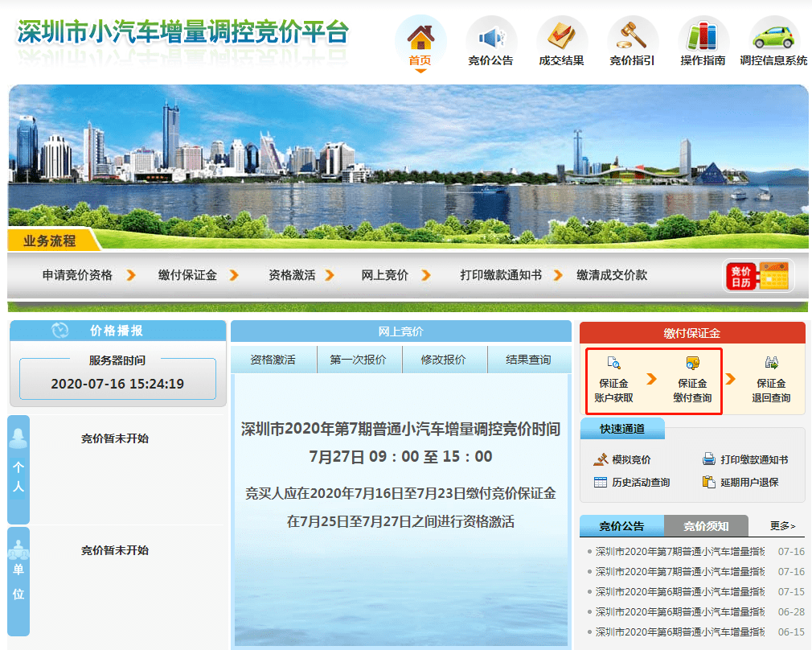This screenshot has height=650, width=812.
Task: Click 更多> to view more announcements
Action: click(782, 526)
